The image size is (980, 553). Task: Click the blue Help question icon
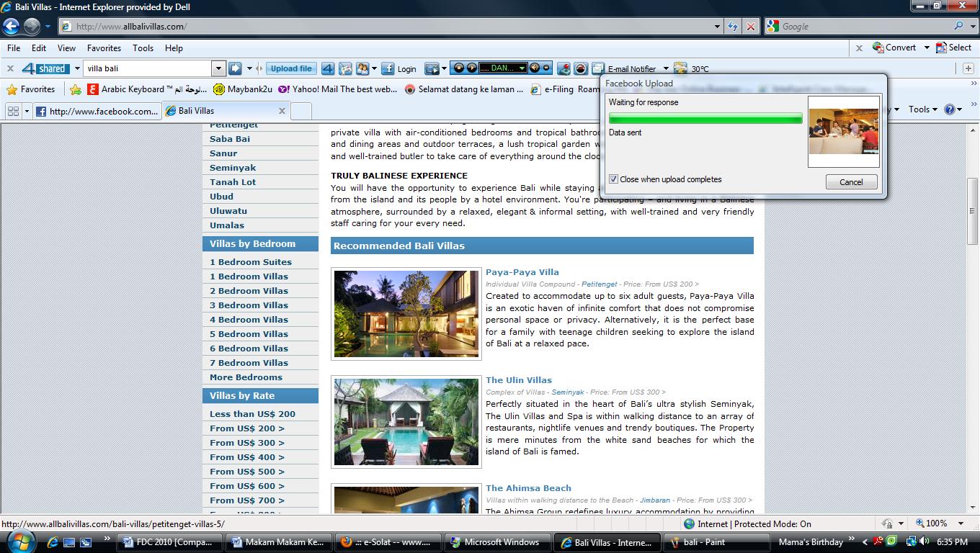950,109
